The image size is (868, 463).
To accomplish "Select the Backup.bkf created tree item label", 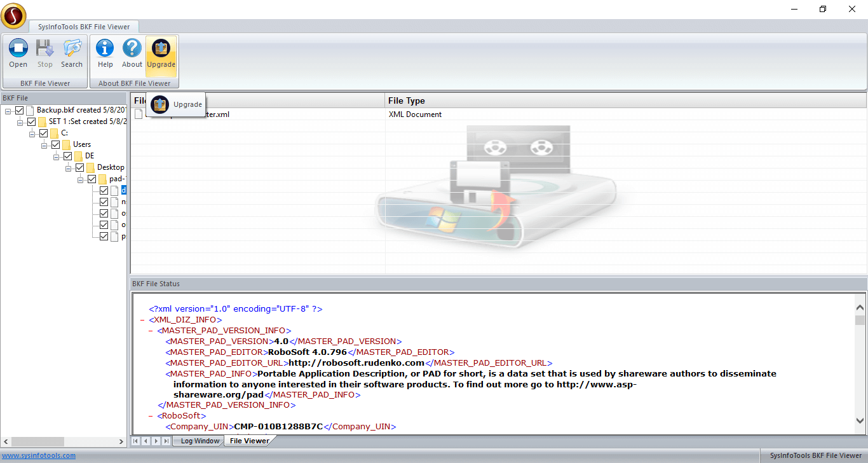I will pyautogui.click(x=81, y=111).
